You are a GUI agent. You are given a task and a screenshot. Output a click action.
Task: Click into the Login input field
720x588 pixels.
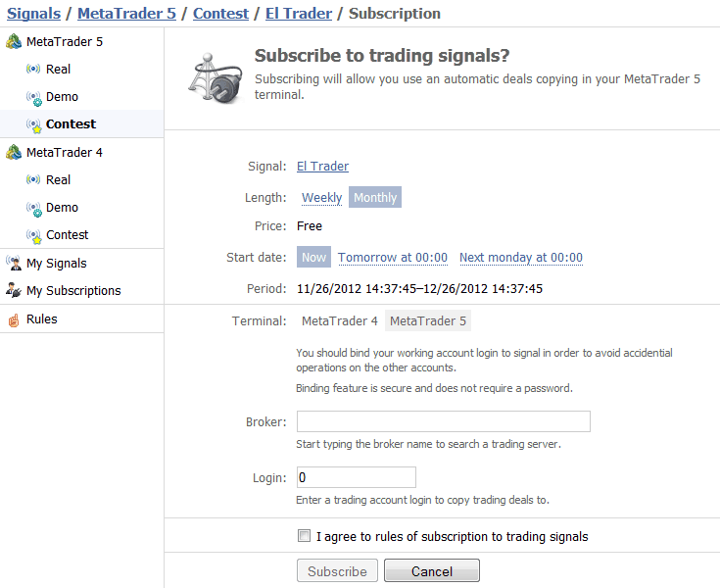356,477
